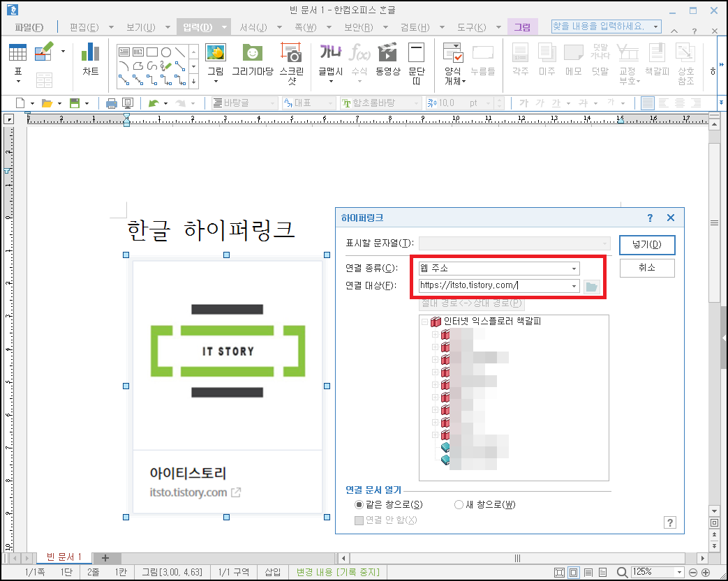Open the 10.0 pt font size dropdown

(x=488, y=103)
